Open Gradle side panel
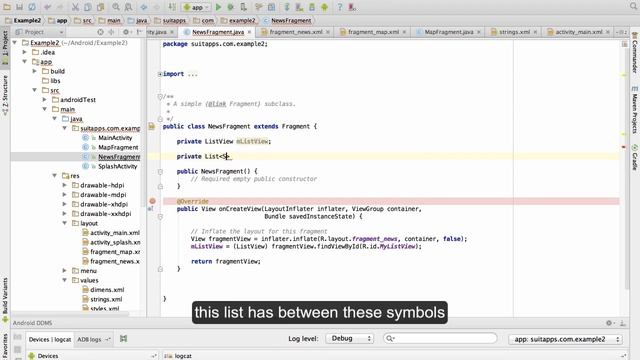 tap(635, 158)
